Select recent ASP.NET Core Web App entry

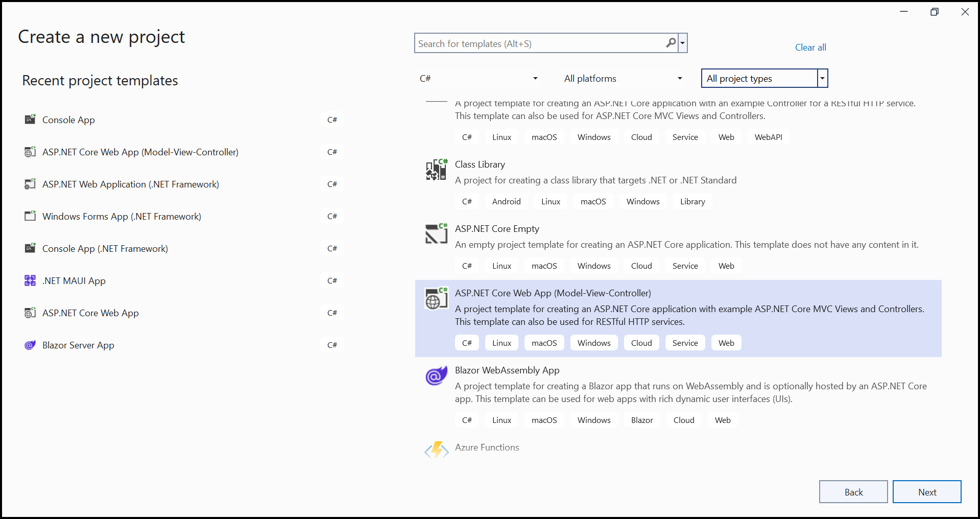point(90,313)
